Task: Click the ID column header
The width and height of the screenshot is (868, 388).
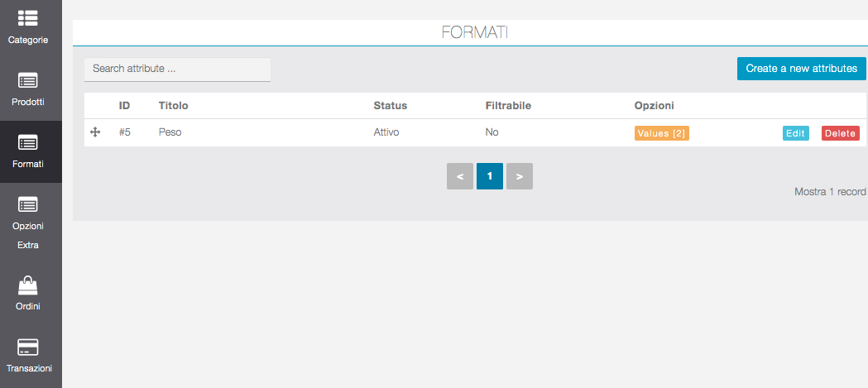Action: 124,106
